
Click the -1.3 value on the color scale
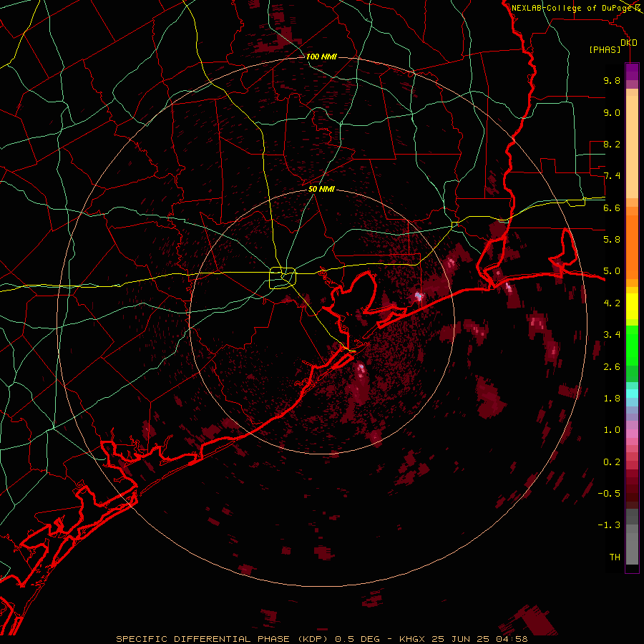pos(609,525)
